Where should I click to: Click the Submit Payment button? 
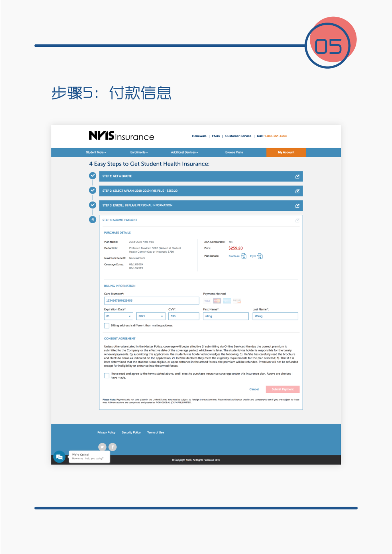click(283, 389)
